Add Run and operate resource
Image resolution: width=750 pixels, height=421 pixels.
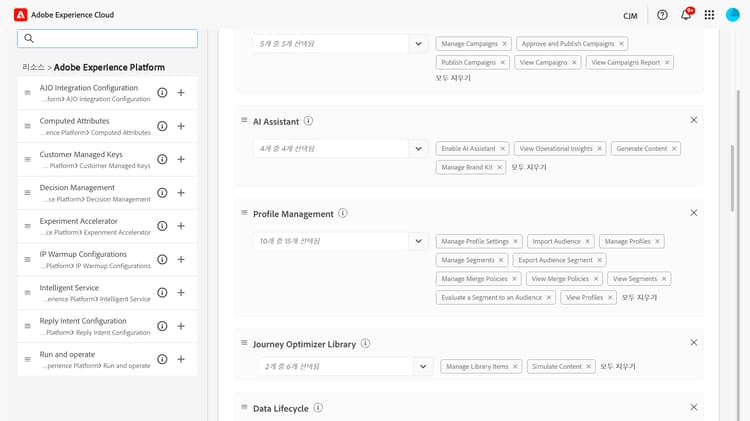click(181, 359)
